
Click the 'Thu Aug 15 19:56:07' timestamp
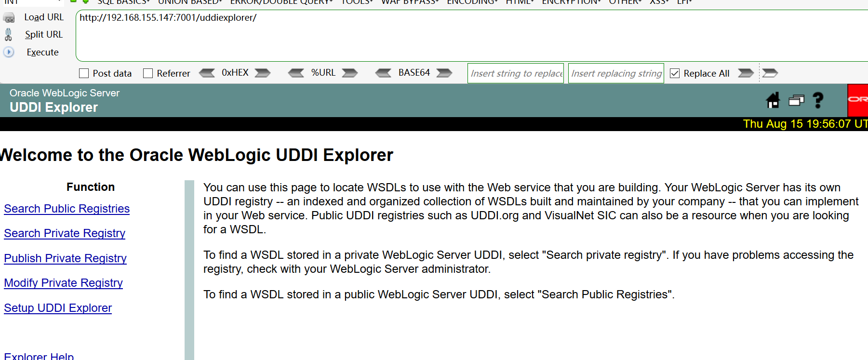(797, 124)
